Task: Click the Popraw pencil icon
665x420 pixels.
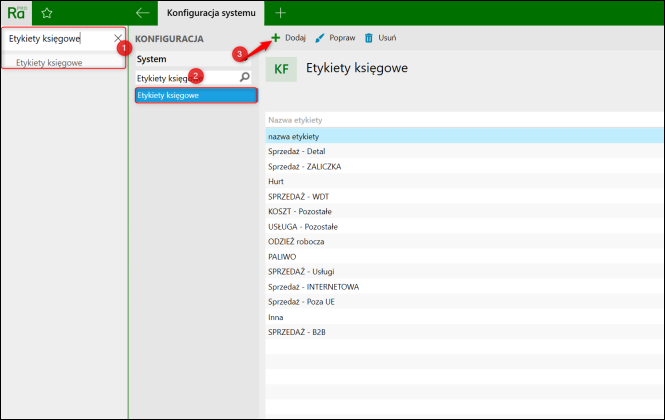Action: [320, 38]
